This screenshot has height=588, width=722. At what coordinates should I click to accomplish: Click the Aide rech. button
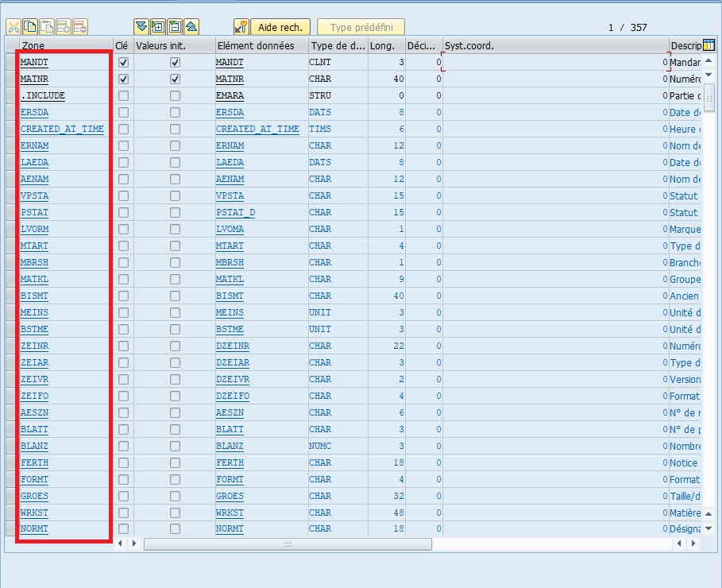281,27
